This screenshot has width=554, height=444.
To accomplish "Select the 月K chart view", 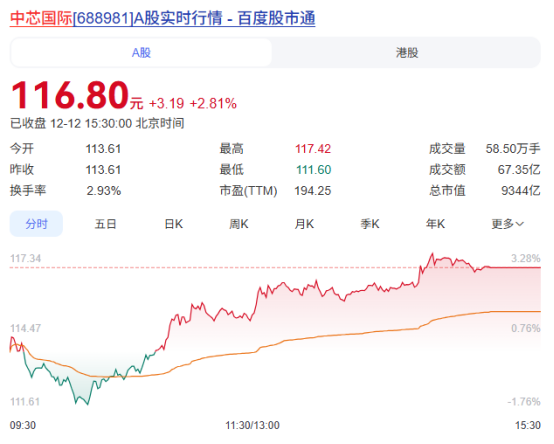I will [x=304, y=224].
